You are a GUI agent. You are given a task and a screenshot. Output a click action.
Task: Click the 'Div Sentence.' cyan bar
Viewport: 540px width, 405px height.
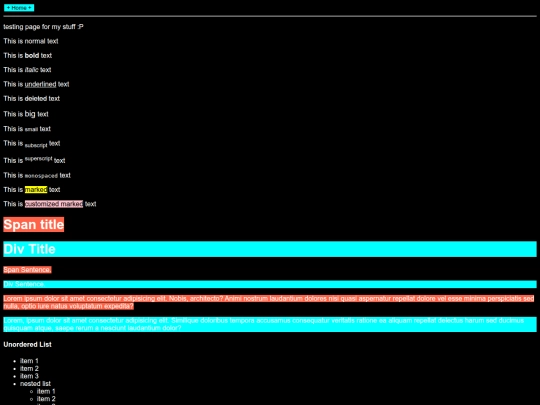(x=270, y=284)
